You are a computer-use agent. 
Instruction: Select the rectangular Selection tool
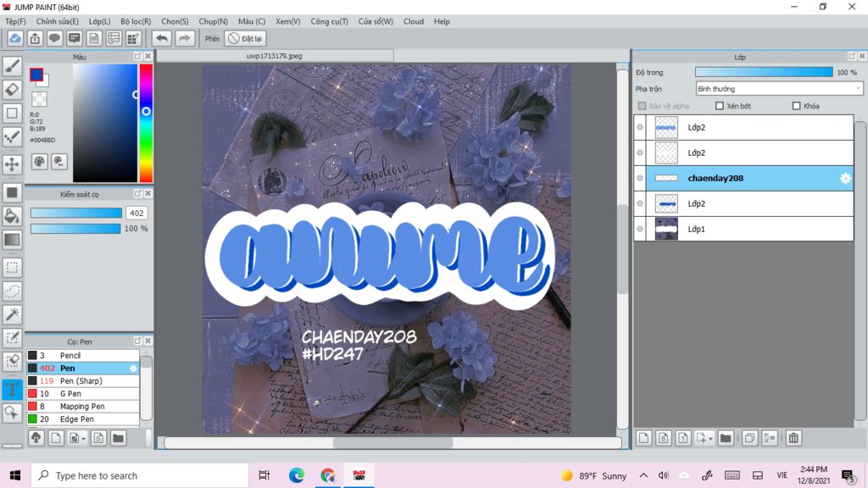tap(12, 268)
